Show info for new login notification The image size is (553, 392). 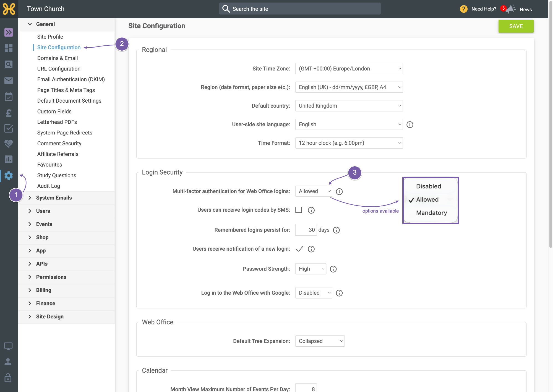311,249
